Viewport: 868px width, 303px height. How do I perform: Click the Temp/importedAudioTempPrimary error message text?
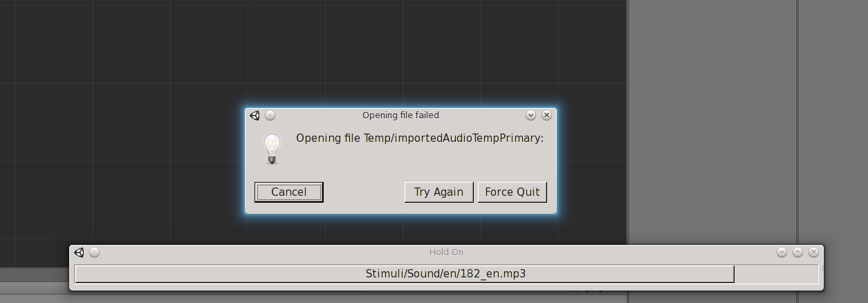pyautogui.click(x=419, y=138)
